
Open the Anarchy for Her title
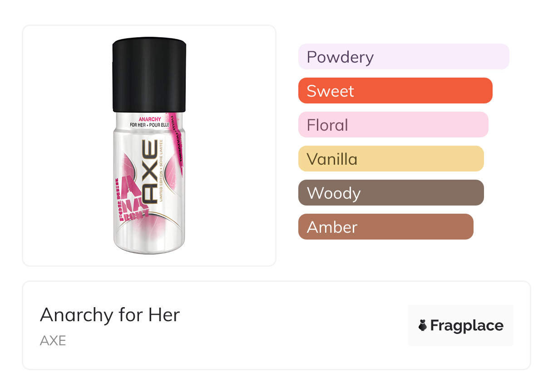click(x=110, y=315)
